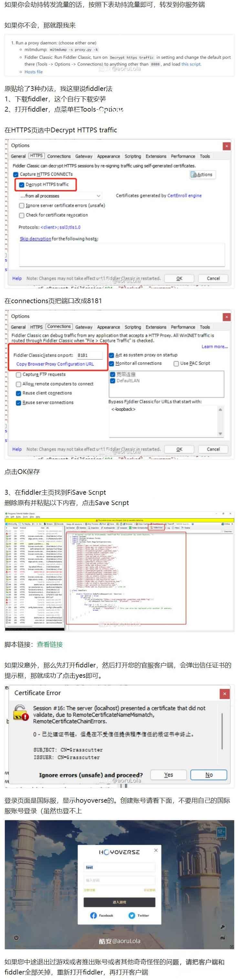Click the Skip decryption link
Screen dimensions: 240x980
pyautogui.click(x=35, y=239)
